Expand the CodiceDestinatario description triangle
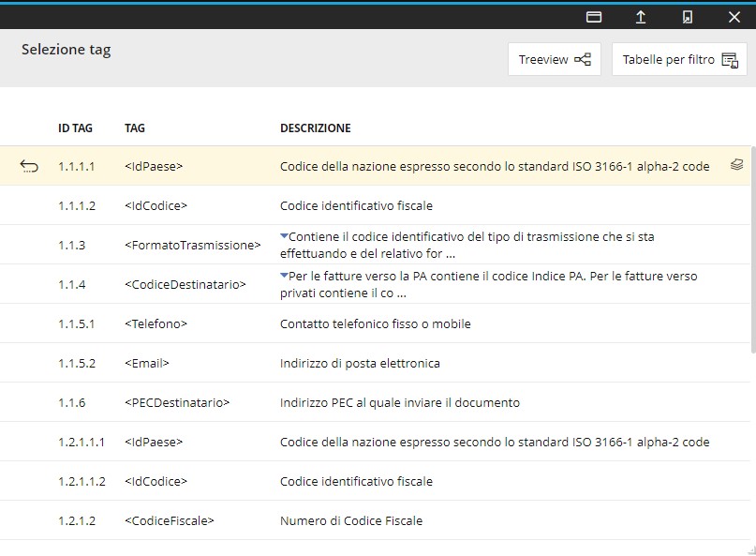Image resolution: width=756 pixels, height=556 pixels. coord(284,276)
